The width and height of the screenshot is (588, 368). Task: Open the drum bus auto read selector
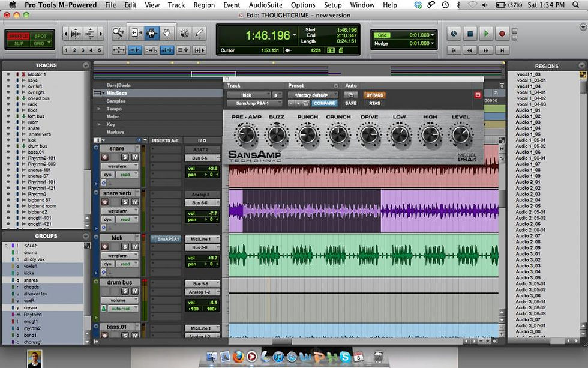pyautogui.click(x=122, y=309)
